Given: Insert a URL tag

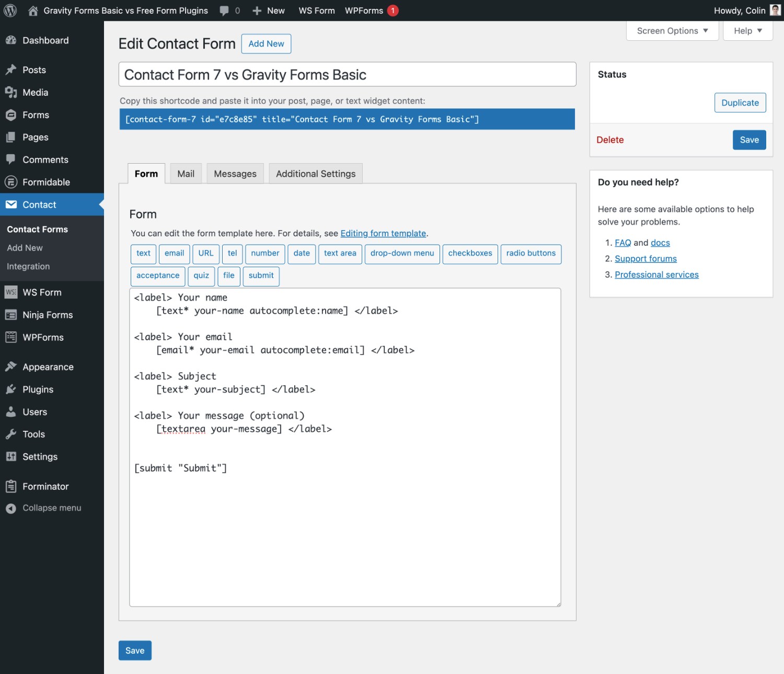Looking at the screenshot, I should pyautogui.click(x=206, y=254).
